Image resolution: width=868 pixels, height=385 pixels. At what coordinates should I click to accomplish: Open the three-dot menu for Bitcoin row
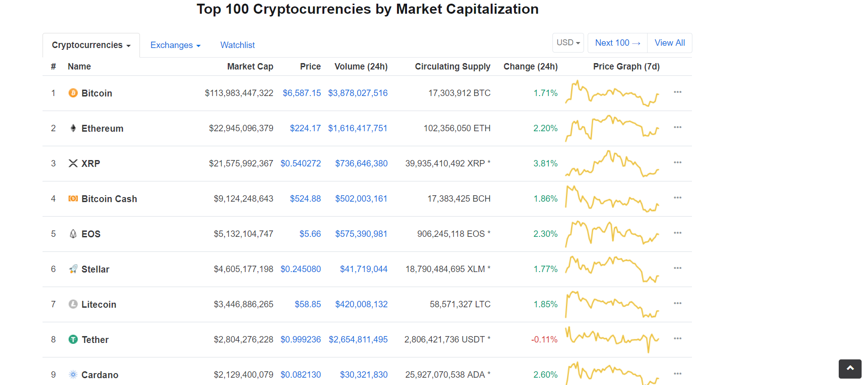point(677,92)
